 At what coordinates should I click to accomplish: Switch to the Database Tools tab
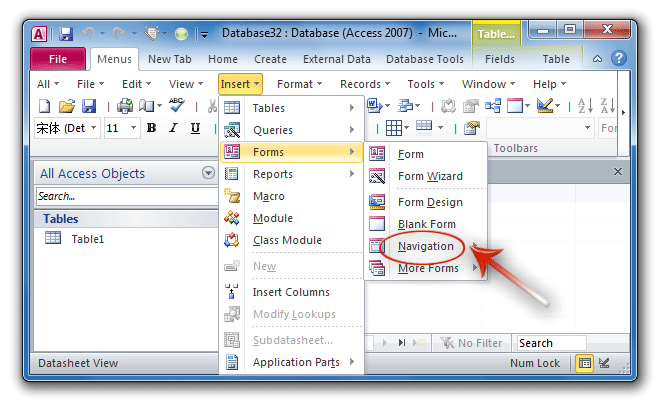coord(425,59)
